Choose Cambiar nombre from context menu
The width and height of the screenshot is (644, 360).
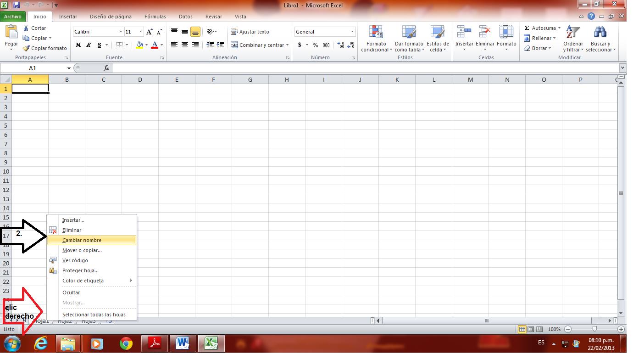tap(82, 240)
